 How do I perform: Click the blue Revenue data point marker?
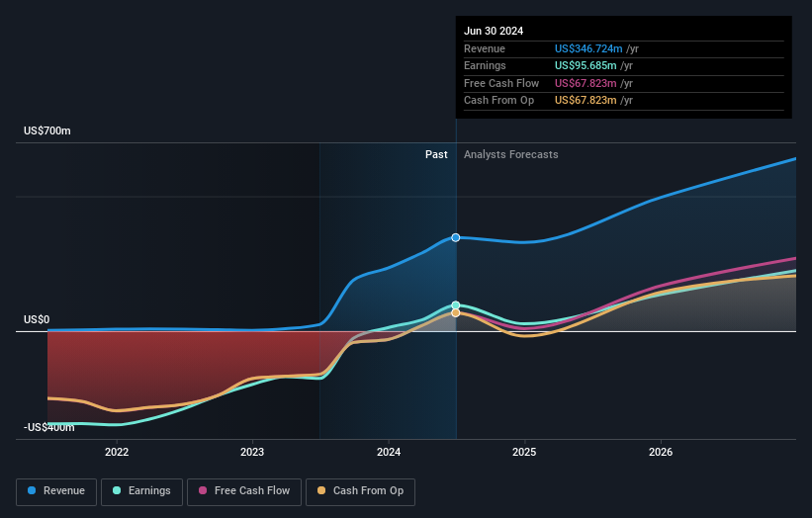pyautogui.click(x=456, y=237)
